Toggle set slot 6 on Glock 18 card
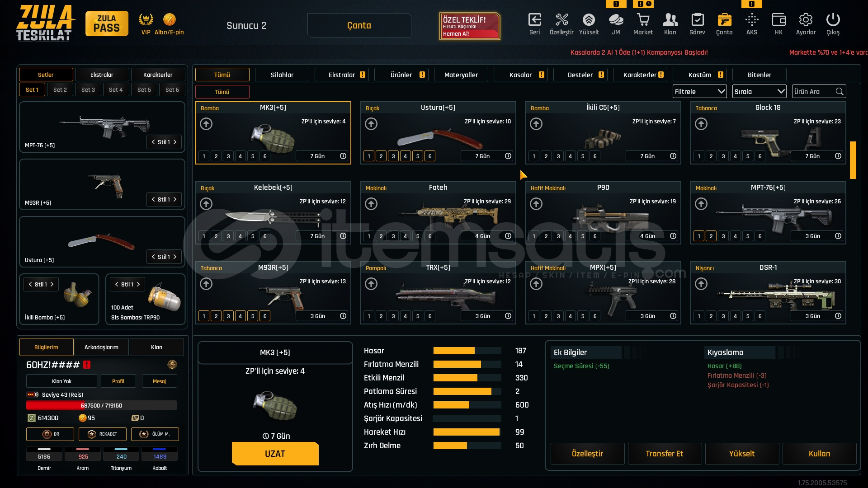 760,156
